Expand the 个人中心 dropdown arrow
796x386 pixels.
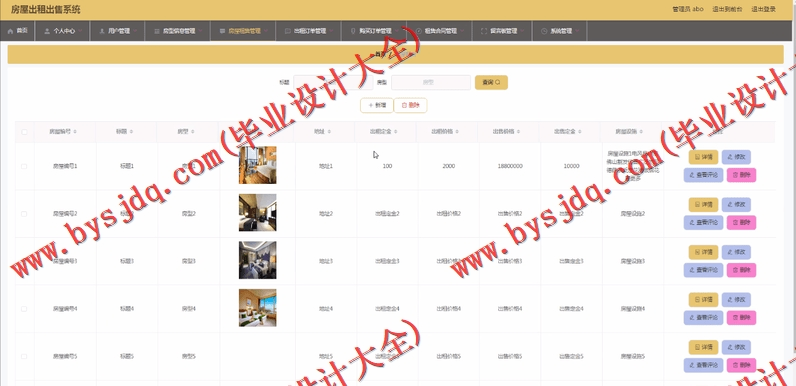pyautogui.click(x=81, y=31)
